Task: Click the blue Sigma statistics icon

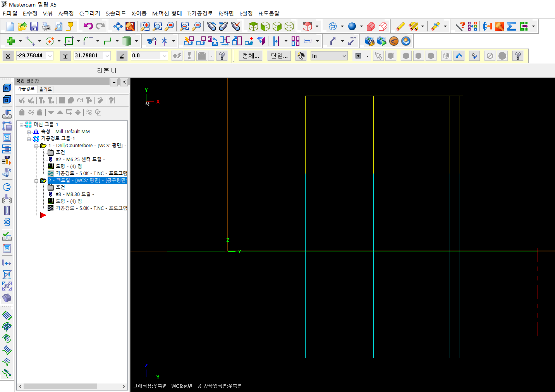Action: point(512,26)
